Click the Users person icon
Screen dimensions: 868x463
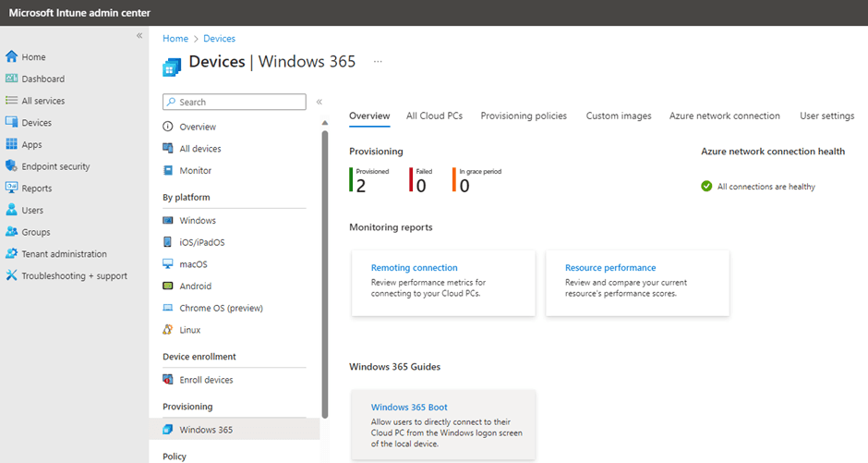pos(11,210)
